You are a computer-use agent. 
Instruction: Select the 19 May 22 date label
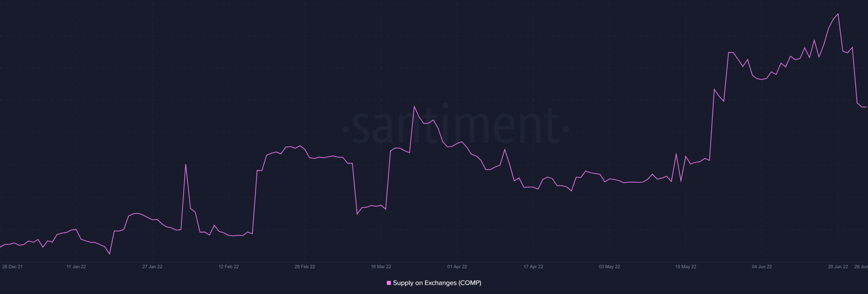tap(686, 267)
